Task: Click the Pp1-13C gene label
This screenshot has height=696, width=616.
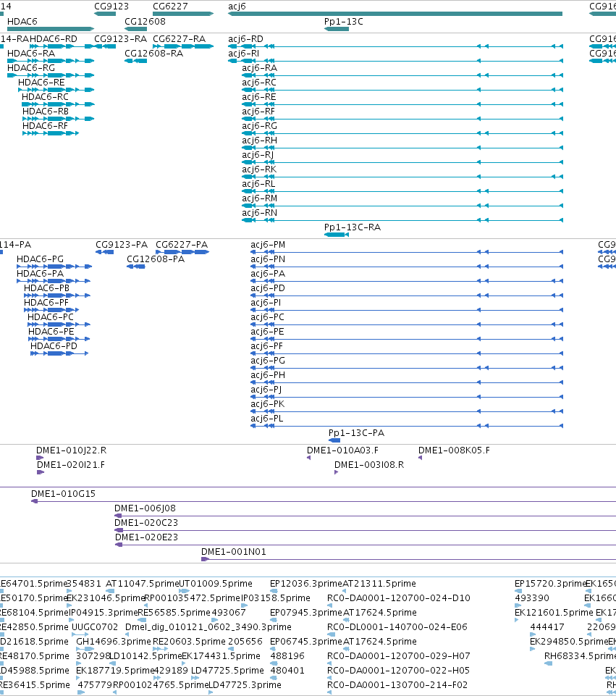Action: click(x=344, y=21)
